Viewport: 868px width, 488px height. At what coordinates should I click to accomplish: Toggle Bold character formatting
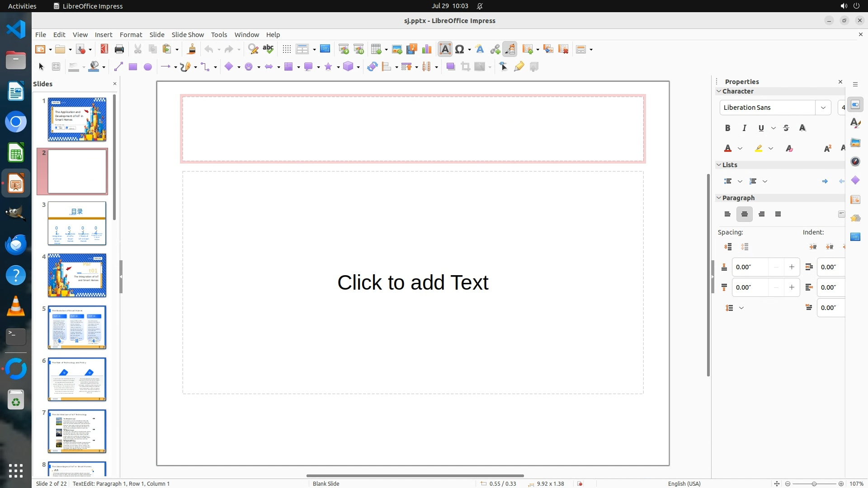tap(727, 128)
